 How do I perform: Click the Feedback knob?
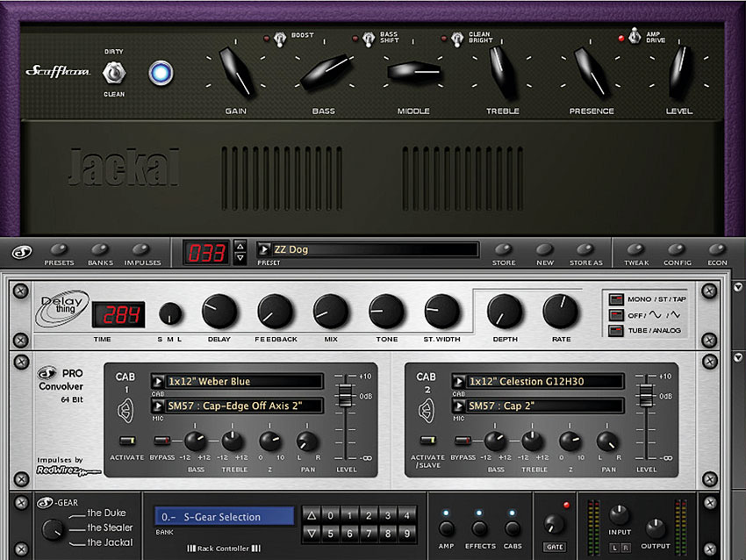click(275, 312)
